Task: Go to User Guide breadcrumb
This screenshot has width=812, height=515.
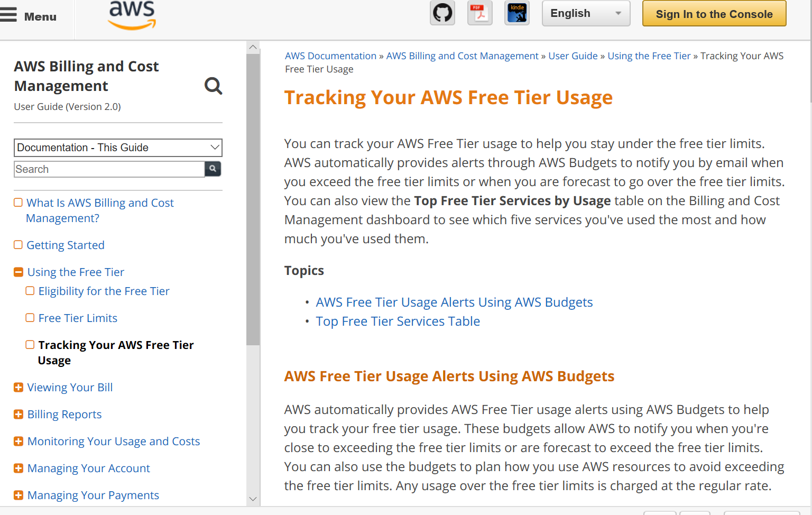Action: [x=573, y=56]
